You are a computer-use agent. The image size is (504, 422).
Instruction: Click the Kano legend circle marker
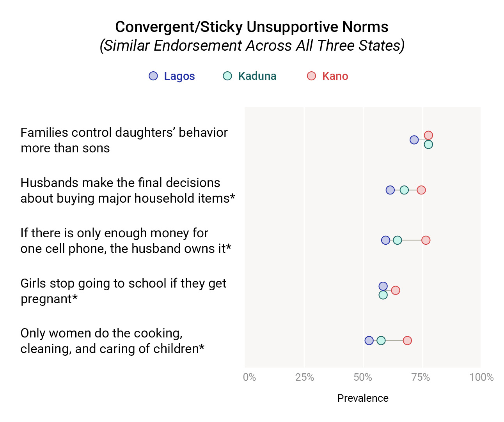[x=311, y=76]
